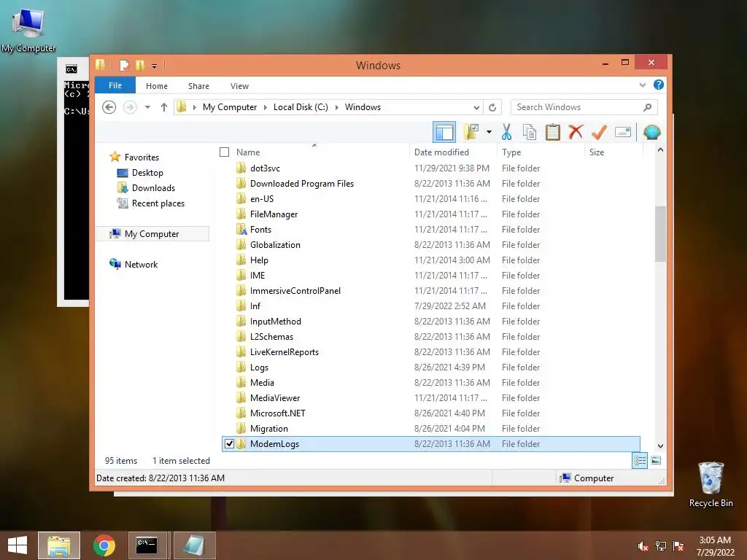Expand the root breadcrumb arrow before My Computer
The image size is (747, 560).
click(x=194, y=108)
